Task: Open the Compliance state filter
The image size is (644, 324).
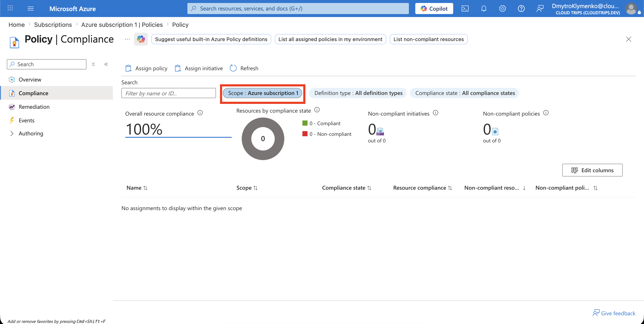Action: pos(464,93)
